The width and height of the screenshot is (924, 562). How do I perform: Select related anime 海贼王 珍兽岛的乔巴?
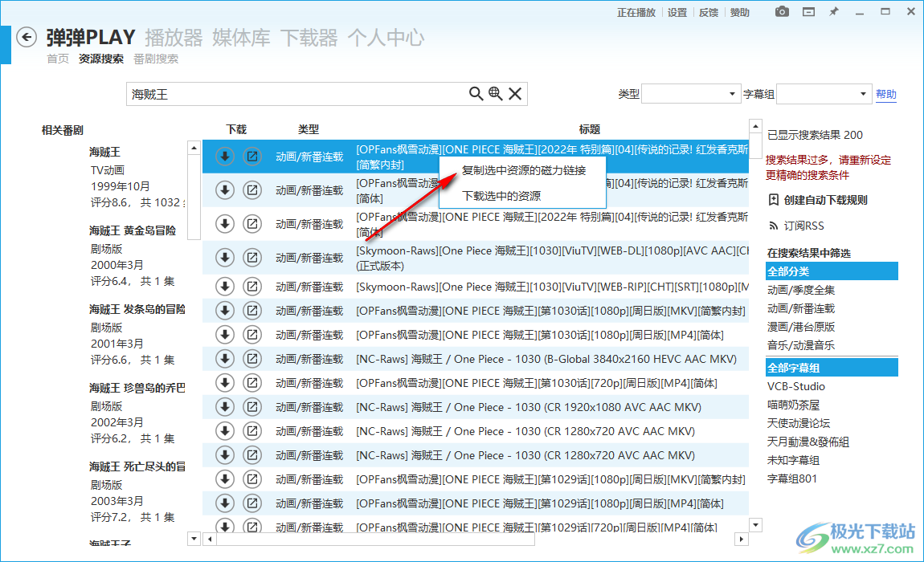tap(137, 388)
